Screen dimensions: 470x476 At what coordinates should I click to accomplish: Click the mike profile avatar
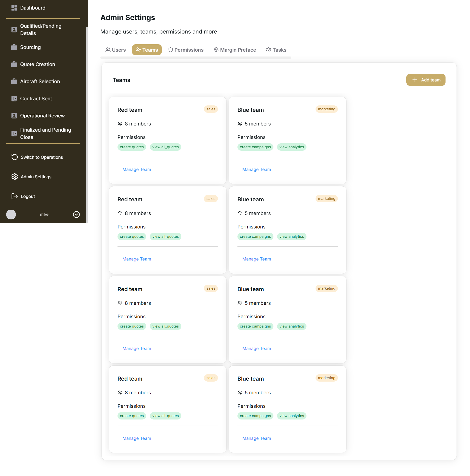pos(11,214)
